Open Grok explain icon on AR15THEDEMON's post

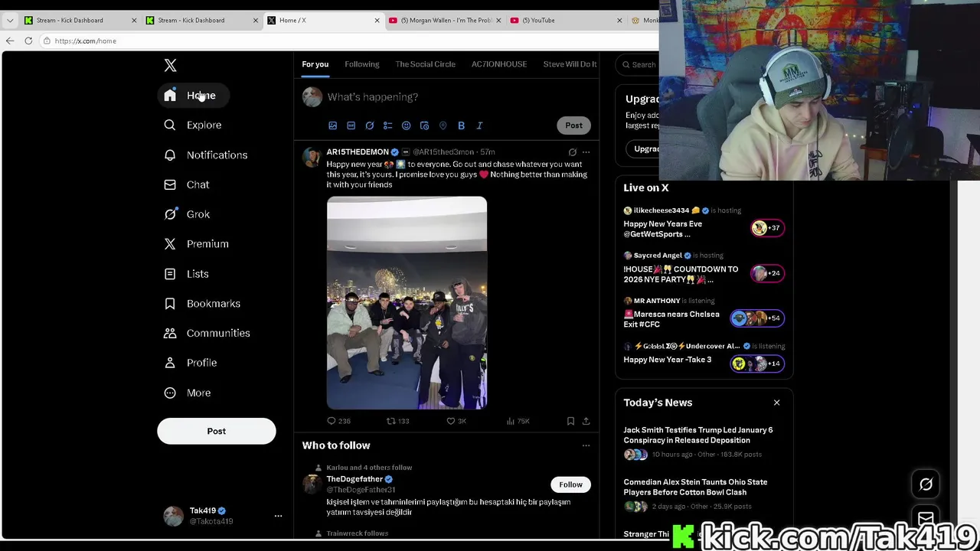[x=572, y=152]
